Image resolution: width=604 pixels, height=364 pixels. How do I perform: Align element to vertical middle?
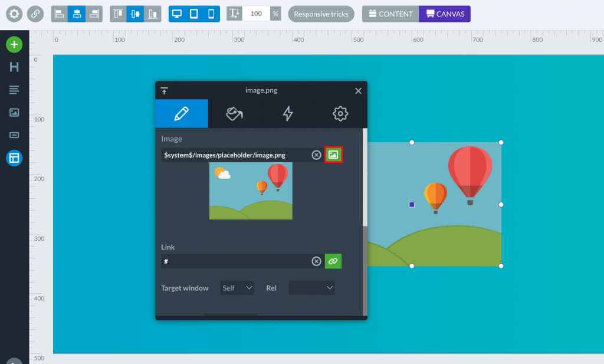point(135,14)
